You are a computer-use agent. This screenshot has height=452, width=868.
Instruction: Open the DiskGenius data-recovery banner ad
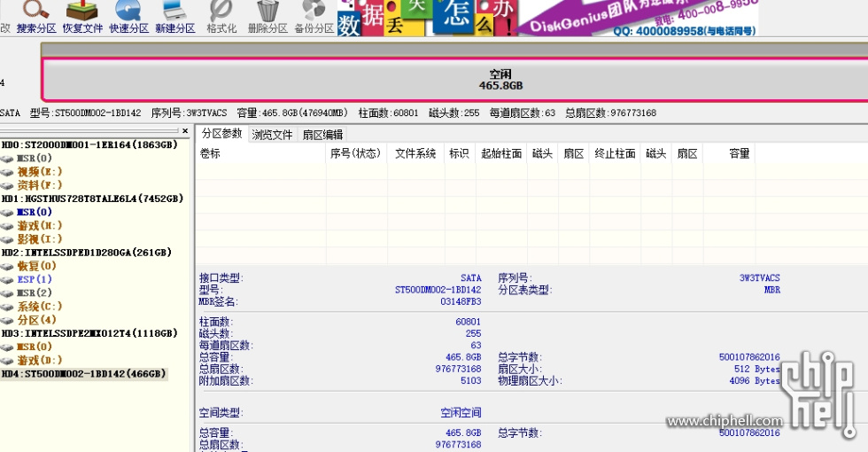[x=547, y=18]
